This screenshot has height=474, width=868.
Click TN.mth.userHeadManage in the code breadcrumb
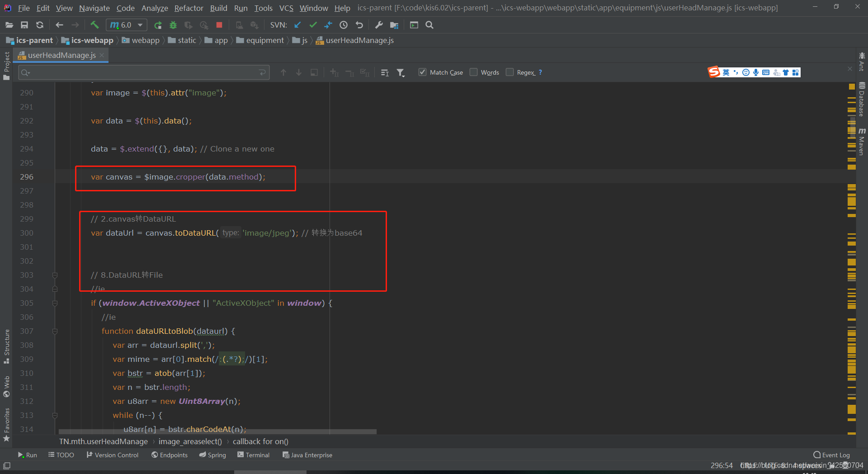[104, 441]
